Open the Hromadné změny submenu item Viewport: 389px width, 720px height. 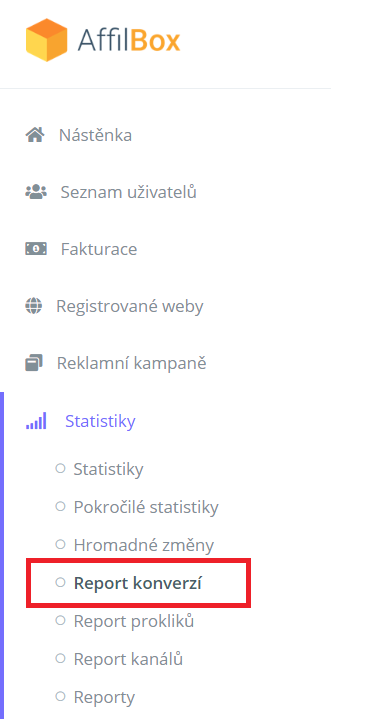144,545
